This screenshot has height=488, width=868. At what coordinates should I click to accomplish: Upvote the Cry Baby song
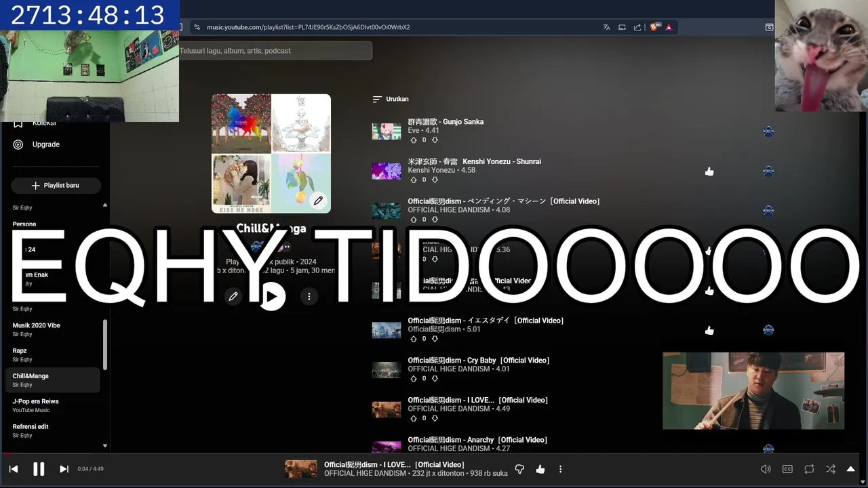(414, 379)
